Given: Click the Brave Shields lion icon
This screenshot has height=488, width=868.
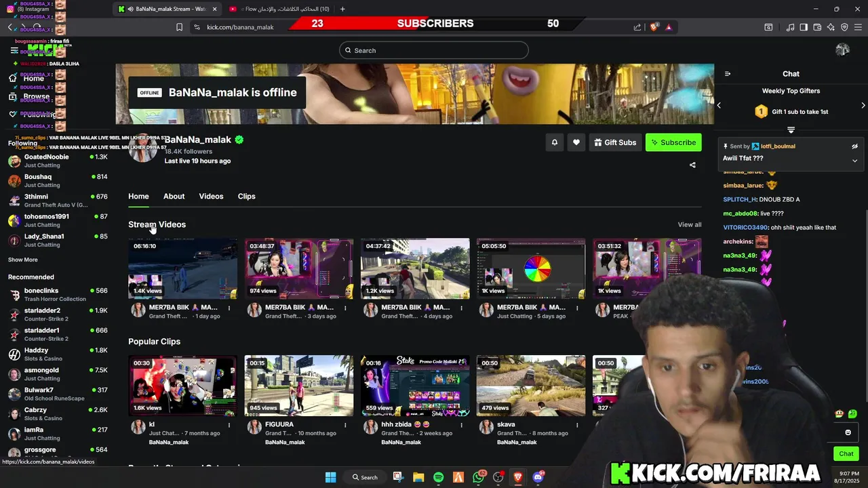Looking at the screenshot, I should pyautogui.click(x=654, y=27).
